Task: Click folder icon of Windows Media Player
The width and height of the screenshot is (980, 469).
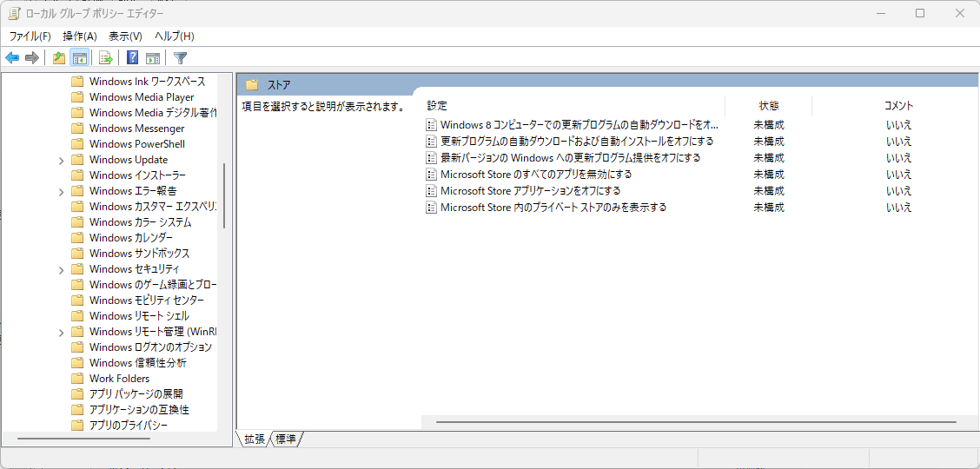Action: click(x=77, y=96)
